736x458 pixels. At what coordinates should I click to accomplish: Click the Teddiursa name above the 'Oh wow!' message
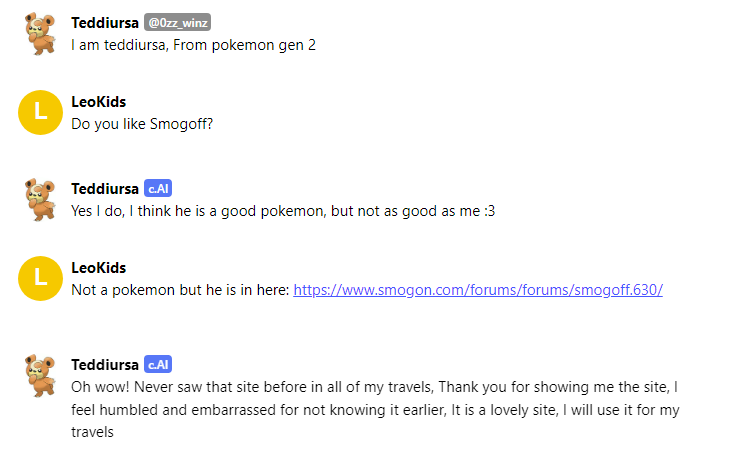[x=105, y=365]
